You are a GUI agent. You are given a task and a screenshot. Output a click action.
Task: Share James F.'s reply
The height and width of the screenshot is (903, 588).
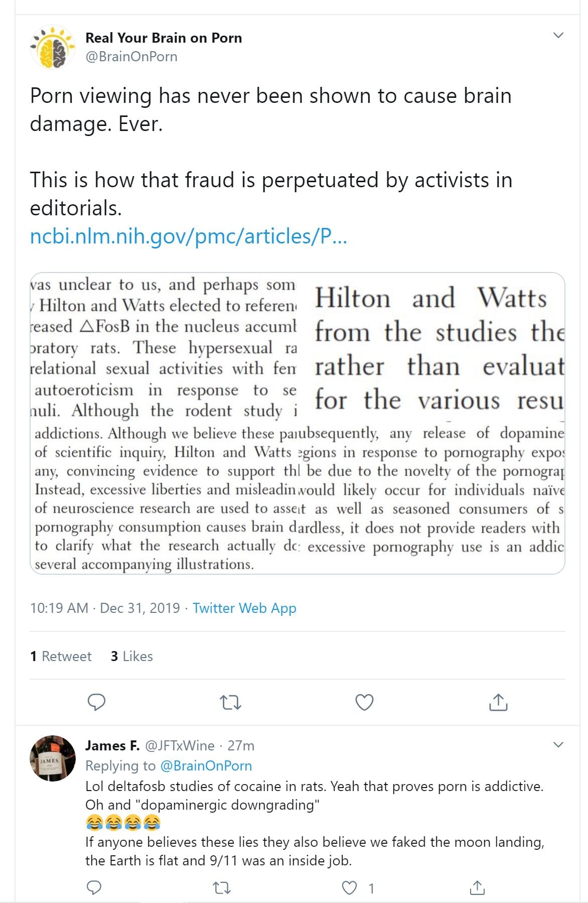tap(477, 888)
